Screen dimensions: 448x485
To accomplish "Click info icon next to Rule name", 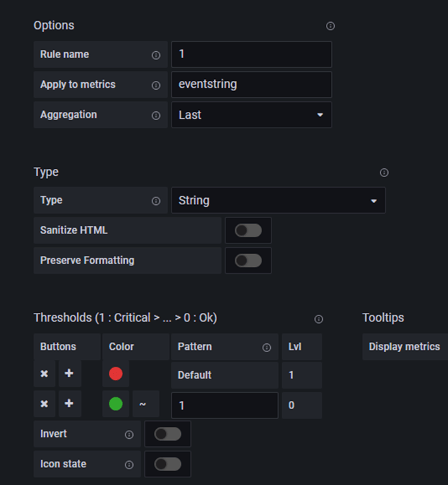I will (x=156, y=55).
